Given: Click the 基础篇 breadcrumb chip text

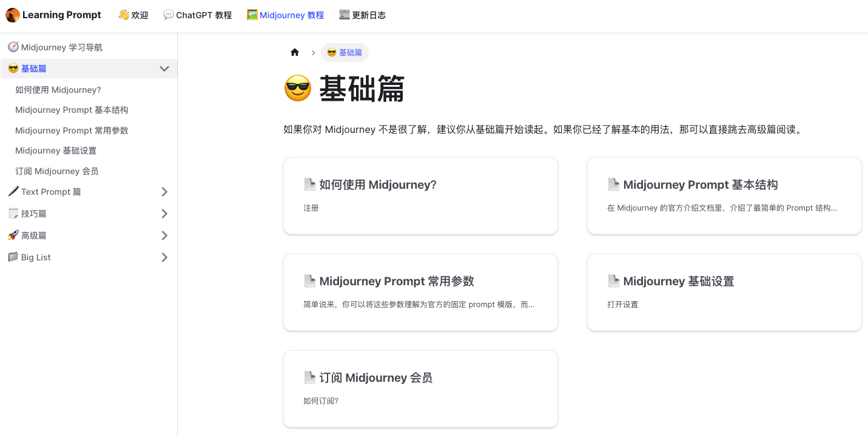Looking at the screenshot, I should pyautogui.click(x=351, y=53).
